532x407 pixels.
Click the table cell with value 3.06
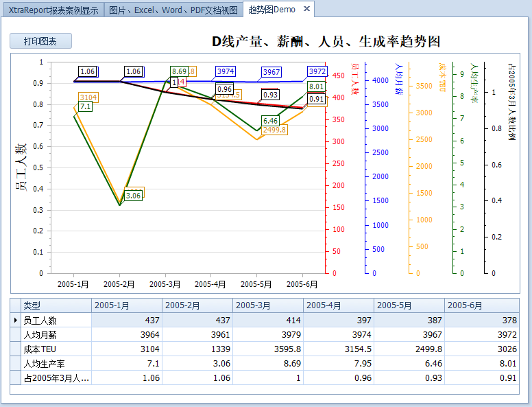click(x=197, y=364)
